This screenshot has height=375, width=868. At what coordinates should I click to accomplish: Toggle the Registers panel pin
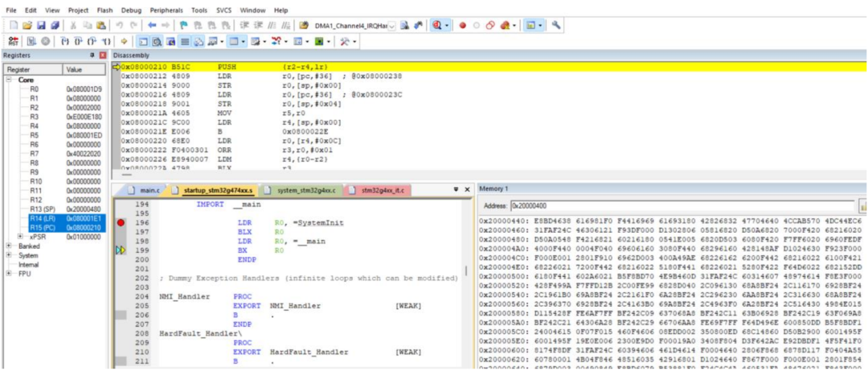click(92, 56)
